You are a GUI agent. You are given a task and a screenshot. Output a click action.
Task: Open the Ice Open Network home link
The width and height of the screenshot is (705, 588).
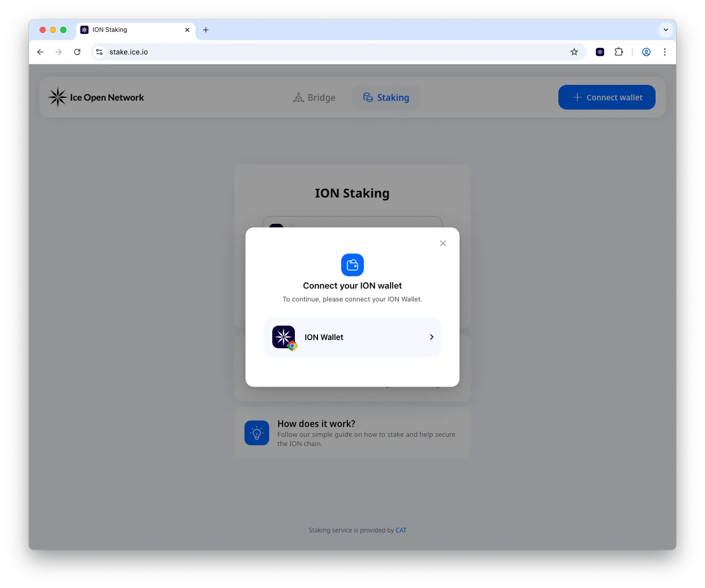point(96,97)
